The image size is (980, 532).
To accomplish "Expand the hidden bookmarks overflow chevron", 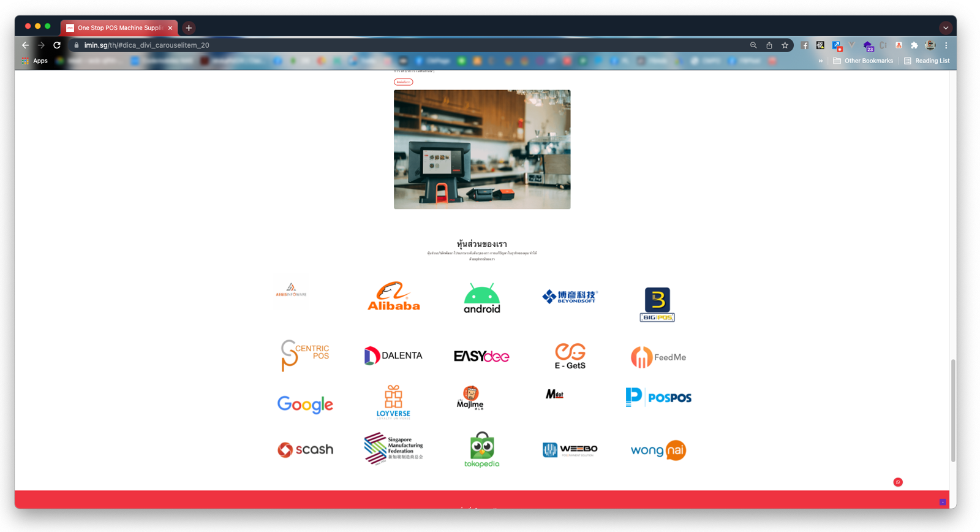I will tap(821, 61).
